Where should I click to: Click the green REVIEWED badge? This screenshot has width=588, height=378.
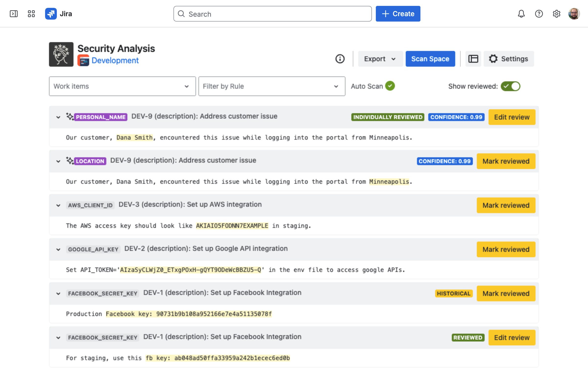pyautogui.click(x=468, y=338)
